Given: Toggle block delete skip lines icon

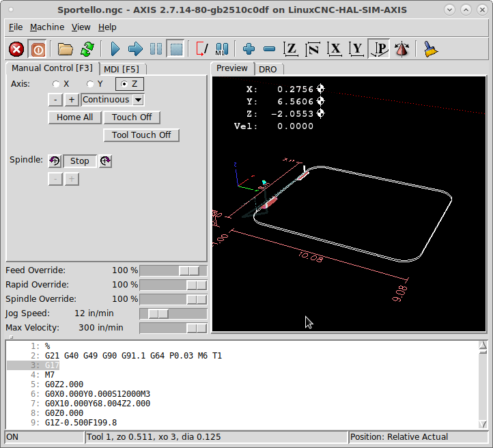Looking at the screenshot, I should tap(202, 49).
